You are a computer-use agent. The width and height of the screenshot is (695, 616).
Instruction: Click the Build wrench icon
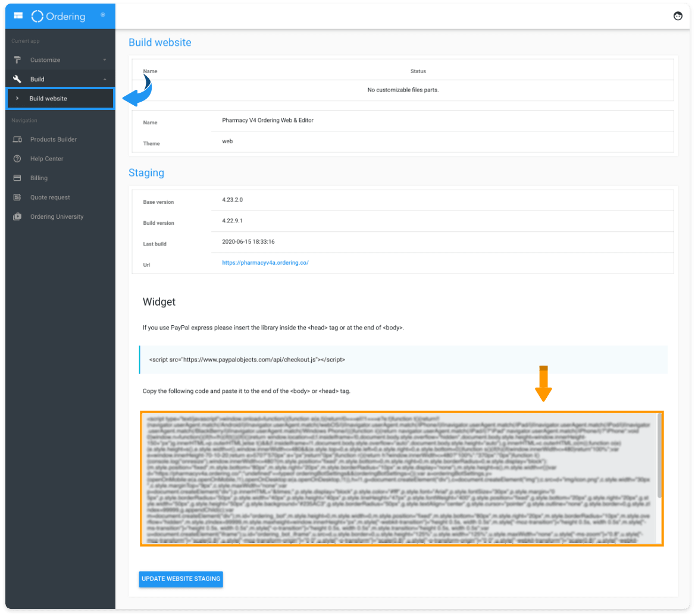(x=17, y=79)
